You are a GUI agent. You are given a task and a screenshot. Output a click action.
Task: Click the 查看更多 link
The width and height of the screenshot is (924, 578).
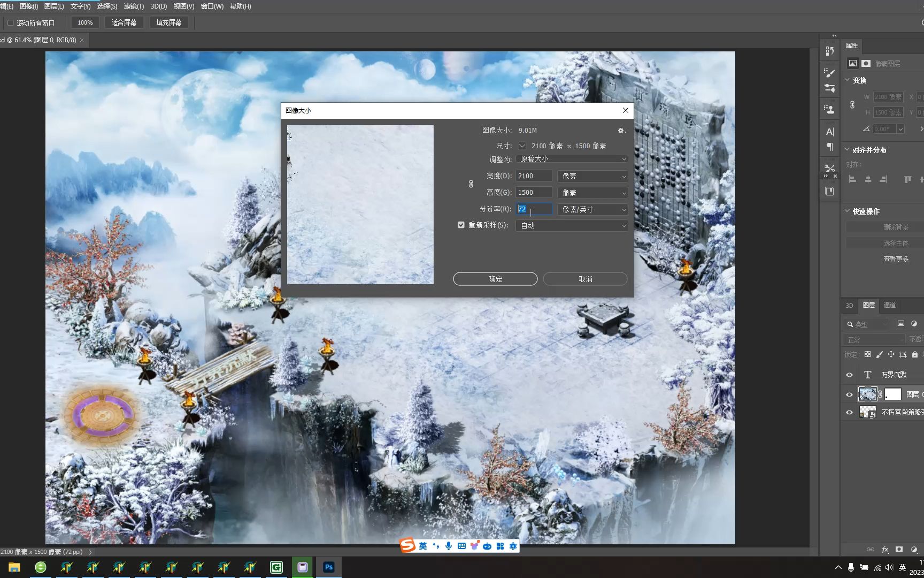896,258
